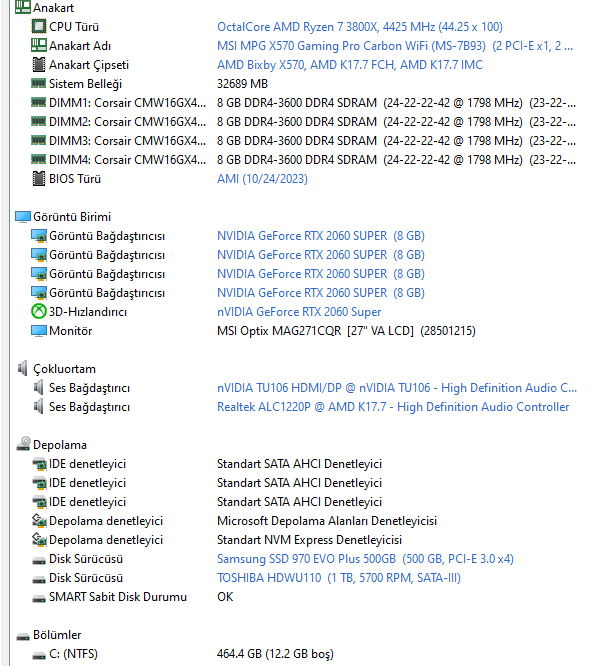Click the BIOS Türü chip icon

(x=39, y=178)
